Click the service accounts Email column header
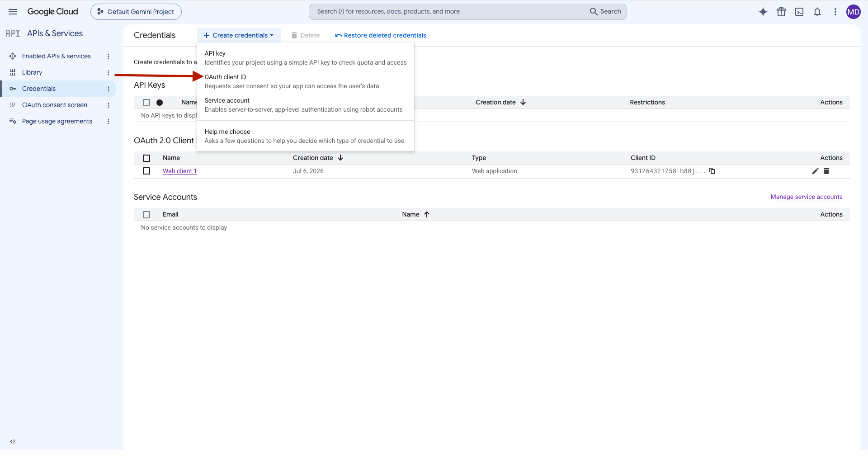Screen dimensions: 868x462 coord(170,214)
